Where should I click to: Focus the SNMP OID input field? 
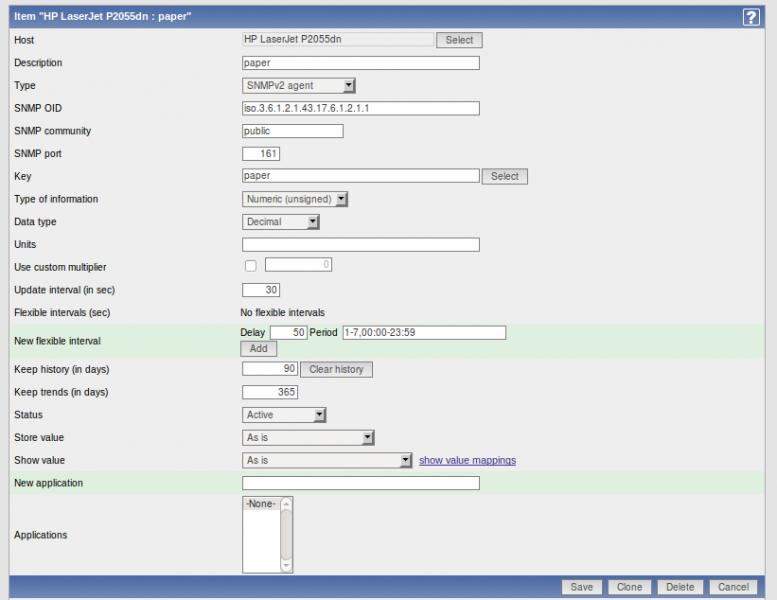[361, 109]
